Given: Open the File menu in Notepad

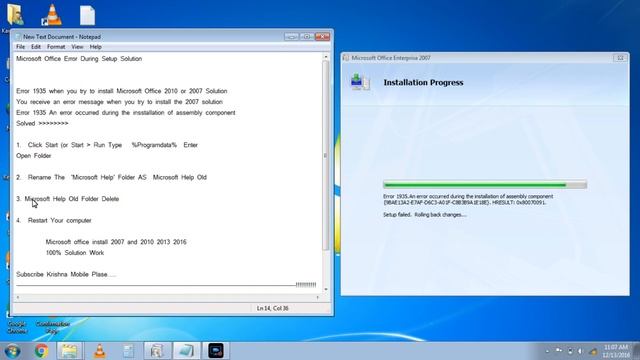Looking at the screenshot, I should click(20, 47).
